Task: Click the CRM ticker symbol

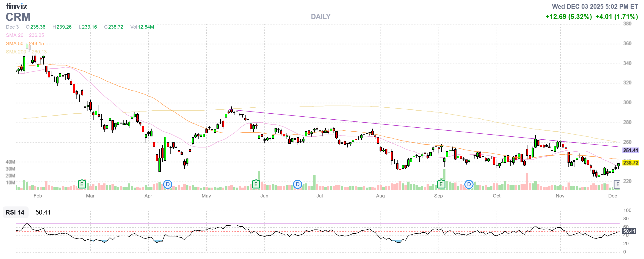Action: click(x=18, y=17)
